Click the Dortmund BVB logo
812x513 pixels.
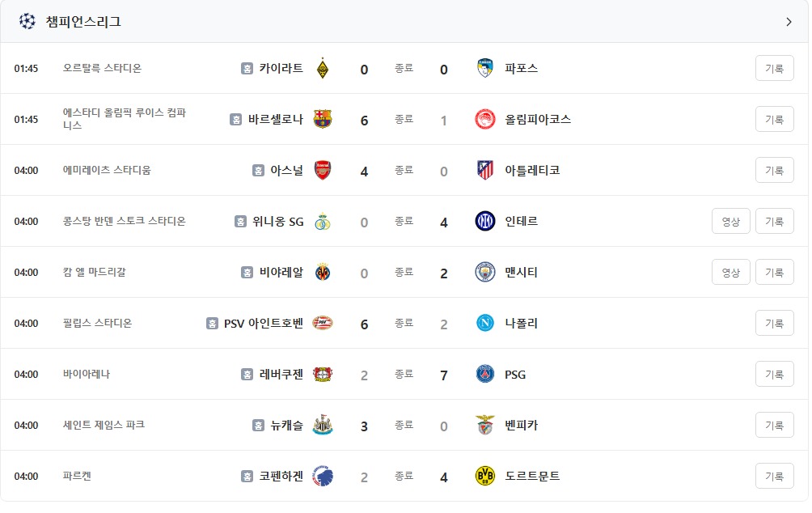click(485, 476)
